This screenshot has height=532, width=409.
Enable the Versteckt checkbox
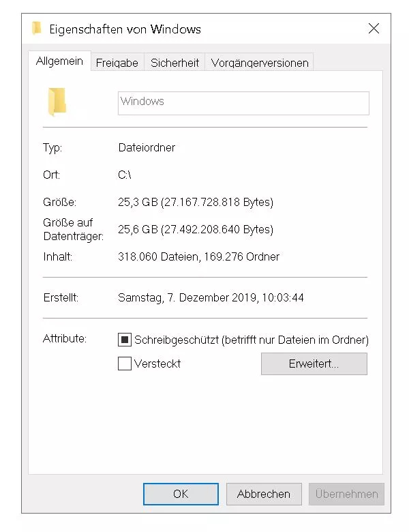pos(125,364)
